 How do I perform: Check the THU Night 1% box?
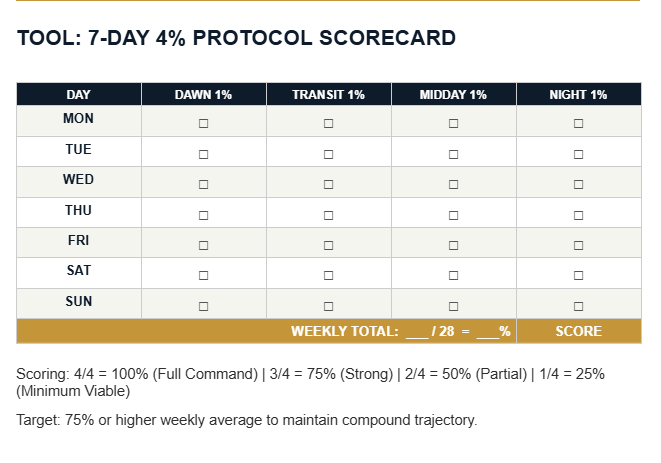point(578,215)
